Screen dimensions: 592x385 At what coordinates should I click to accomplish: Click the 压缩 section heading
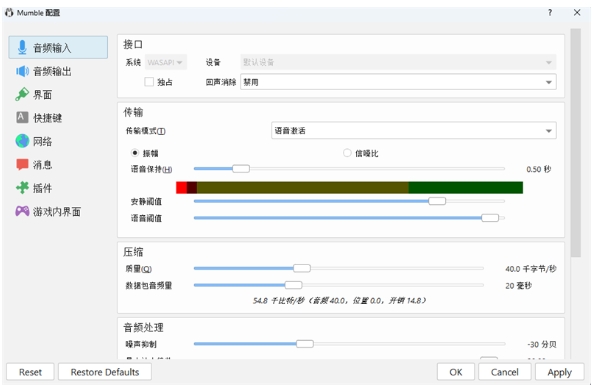point(133,252)
